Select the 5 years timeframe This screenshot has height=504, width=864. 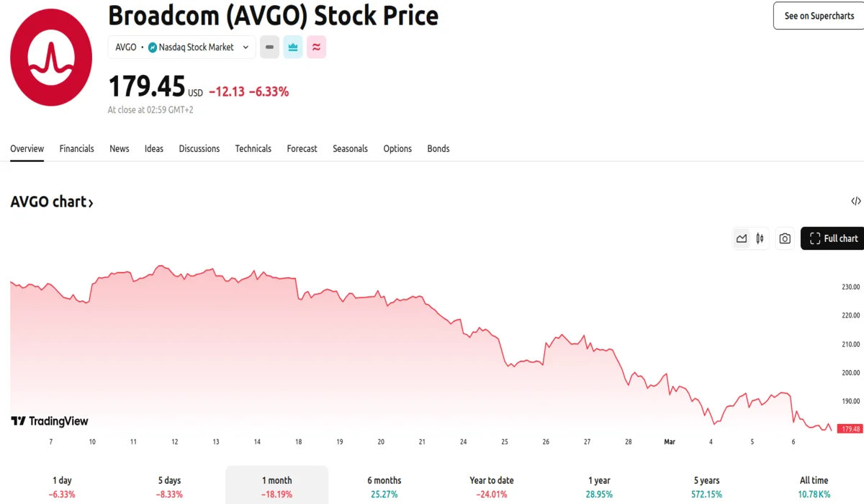[x=706, y=484]
